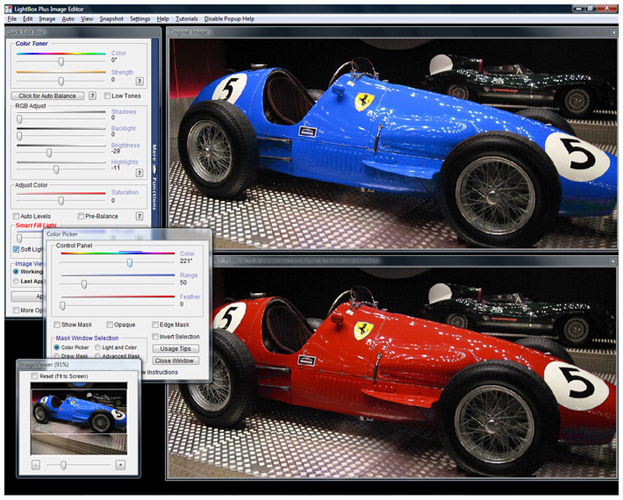The width and height of the screenshot is (623, 500).
Task: Toggle the Auto Levels checkbox
Action: click(x=17, y=215)
